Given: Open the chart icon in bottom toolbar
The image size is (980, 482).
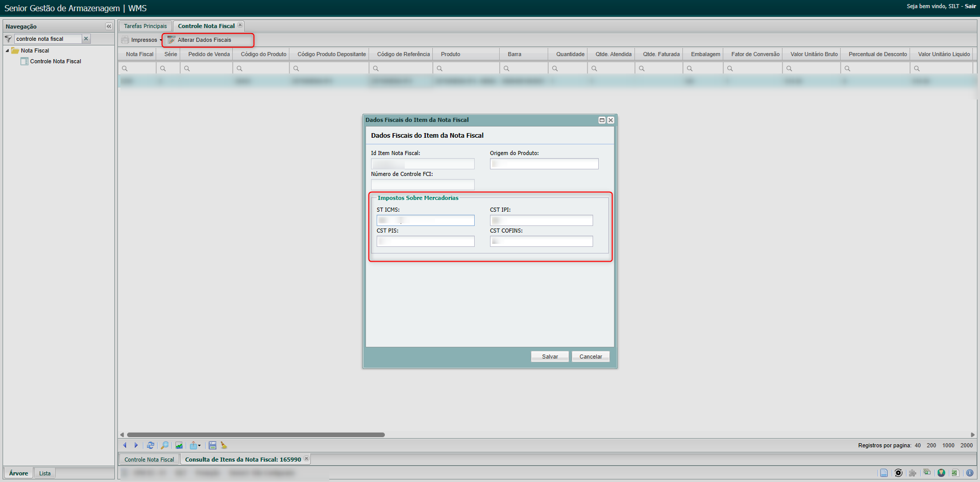Looking at the screenshot, I should click(179, 445).
